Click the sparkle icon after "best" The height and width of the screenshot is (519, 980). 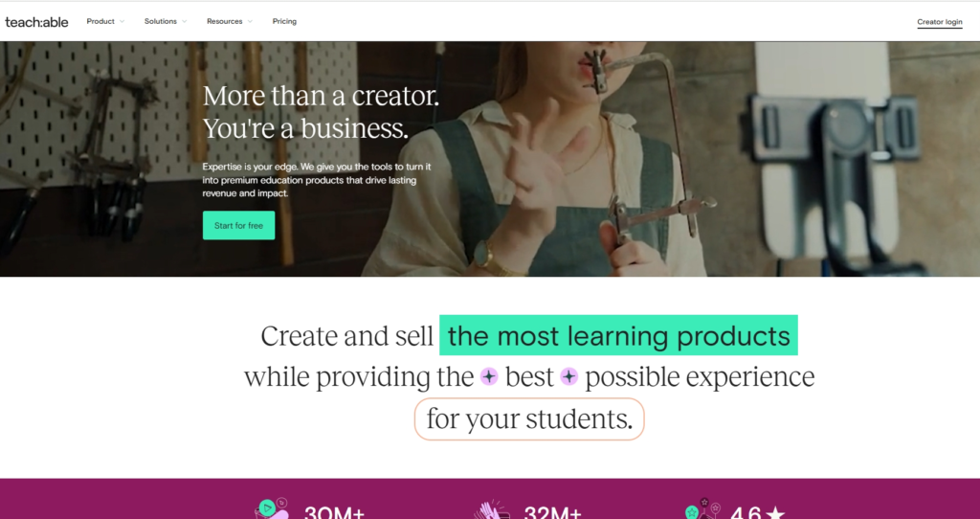(568, 377)
